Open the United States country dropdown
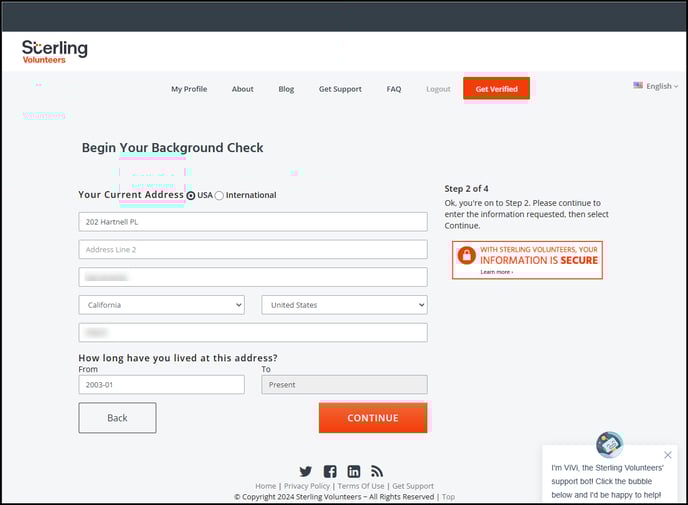 344,305
